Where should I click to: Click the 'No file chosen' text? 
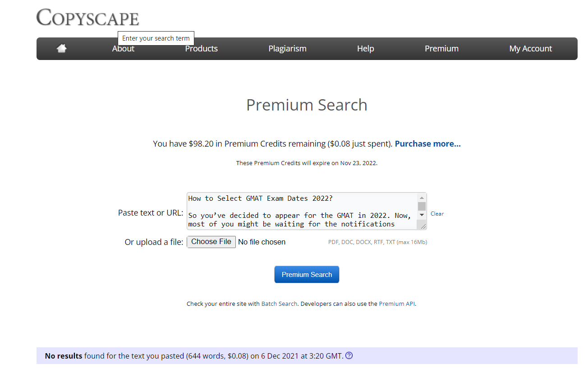[262, 242]
